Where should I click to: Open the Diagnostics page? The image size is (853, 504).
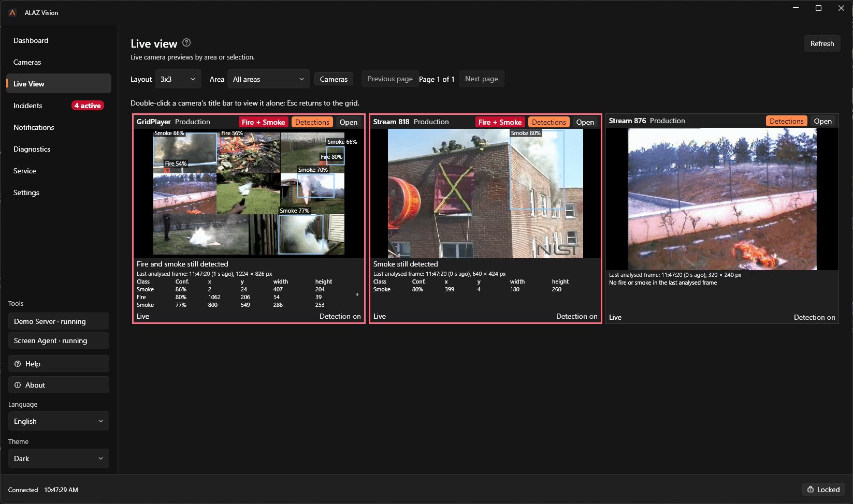coord(59,149)
